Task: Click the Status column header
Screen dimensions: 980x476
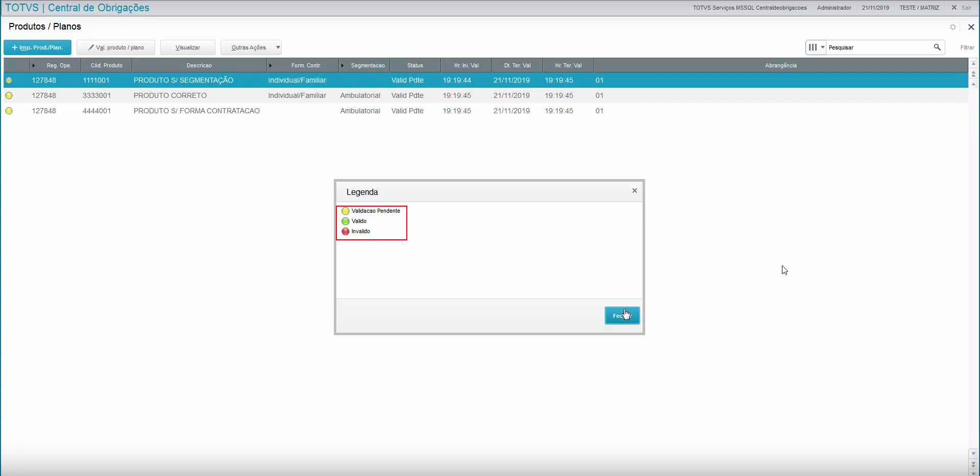Action: pos(415,65)
